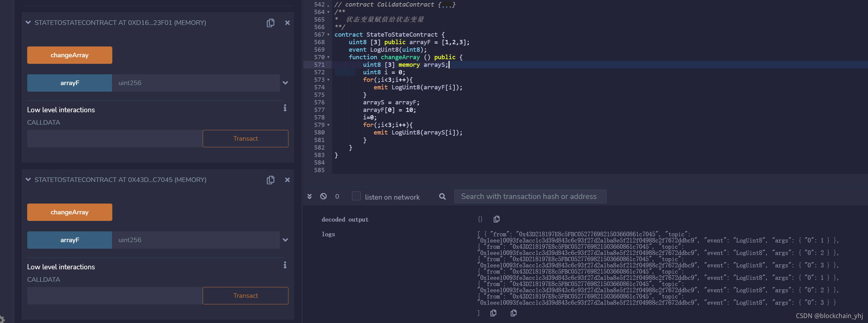The height and width of the screenshot is (323, 868).
Task: Collapse the contract instance at 0XD16...23F01
Action: pyautogui.click(x=28, y=23)
